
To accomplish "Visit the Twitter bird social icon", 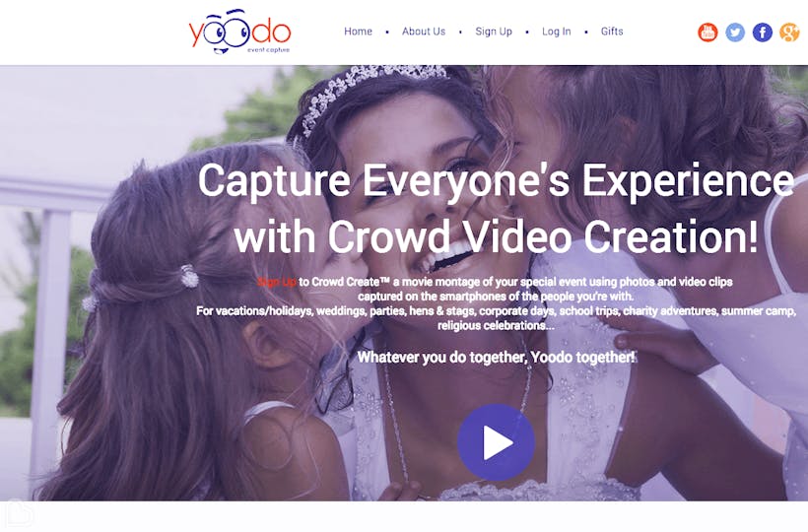I will (735, 32).
